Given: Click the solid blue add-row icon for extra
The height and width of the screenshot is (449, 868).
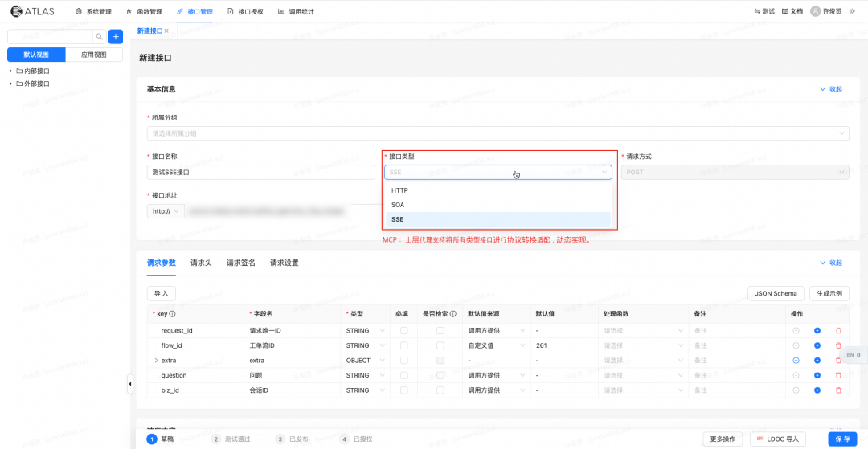Looking at the screenshot, I should click(x=817, y=361).
